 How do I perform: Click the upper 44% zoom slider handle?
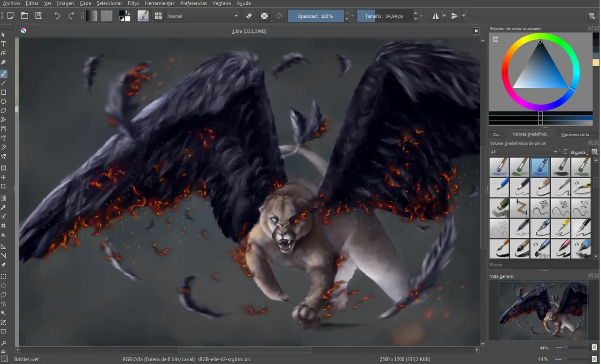[x=565, y=348]
